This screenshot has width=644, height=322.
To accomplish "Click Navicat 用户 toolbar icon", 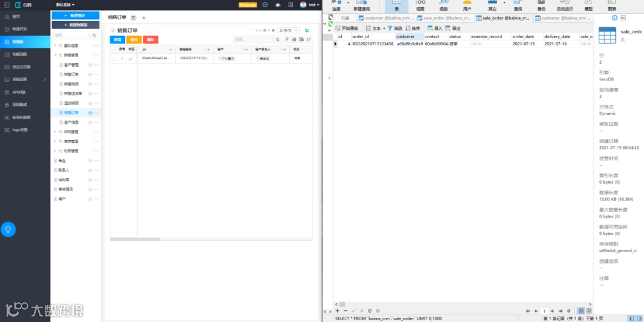I will pyautogui.click(x=467, y=6).
